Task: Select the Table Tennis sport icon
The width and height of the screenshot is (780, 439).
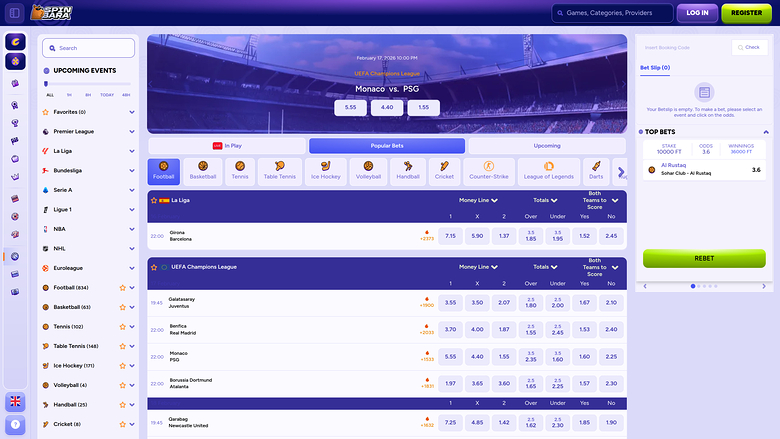Action: (280, 171)
